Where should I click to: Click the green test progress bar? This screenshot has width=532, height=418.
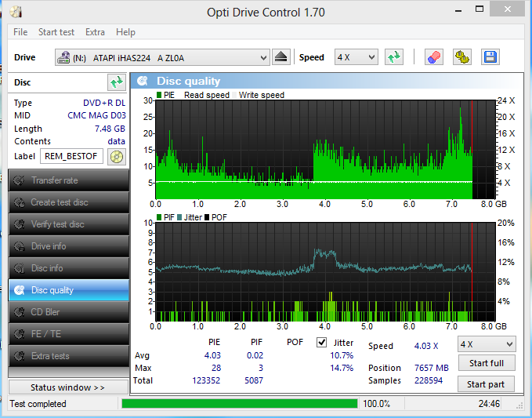click(240, 403)
